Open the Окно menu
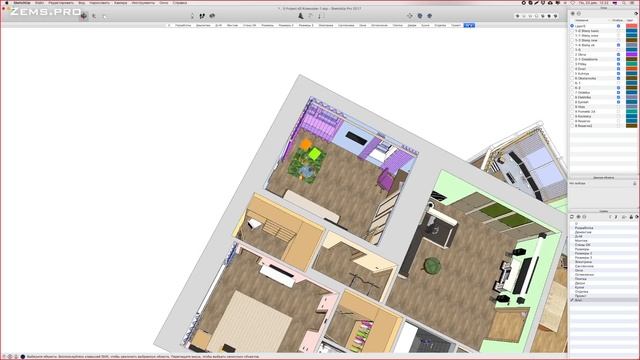 (164, 2)
